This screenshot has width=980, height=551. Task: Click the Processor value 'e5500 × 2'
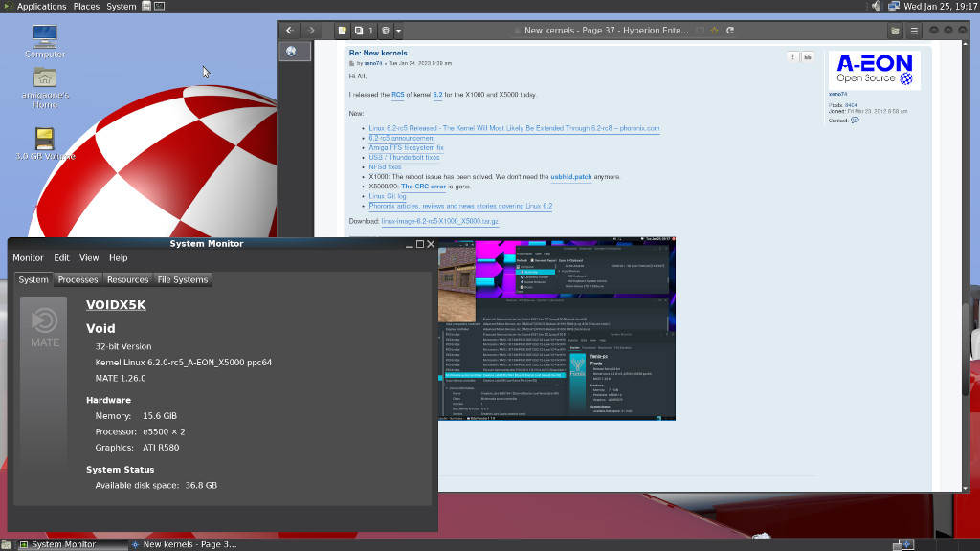pos(164,431)
